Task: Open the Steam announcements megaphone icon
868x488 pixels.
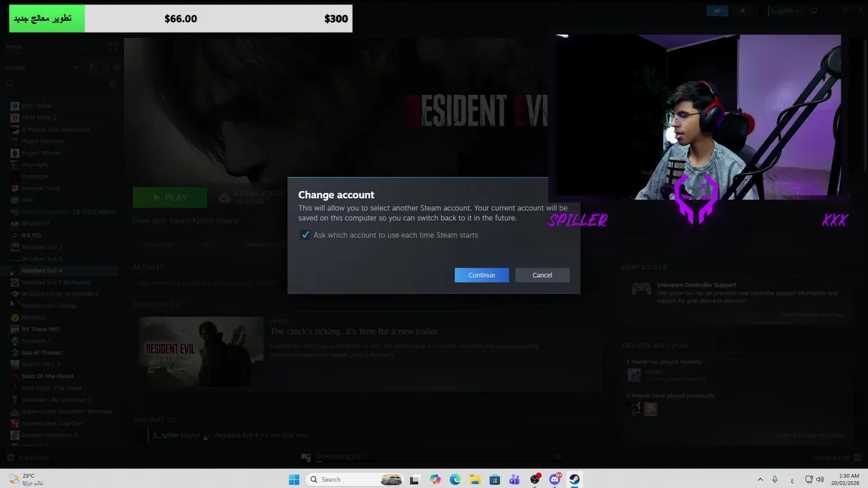Action: pos(717,11)
